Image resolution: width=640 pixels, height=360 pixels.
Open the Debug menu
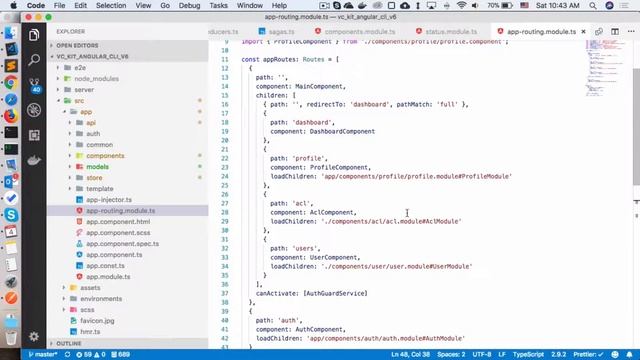189,6
